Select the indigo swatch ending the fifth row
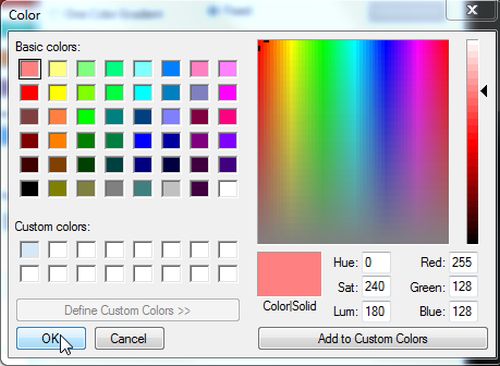The image size is (500, 366). coord(228,165)
